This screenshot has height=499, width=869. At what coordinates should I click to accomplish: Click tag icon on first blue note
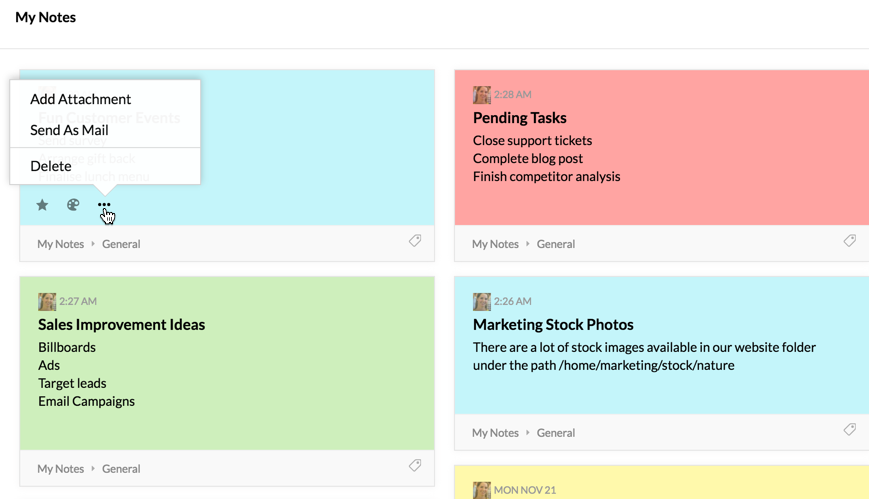[415, 241]
